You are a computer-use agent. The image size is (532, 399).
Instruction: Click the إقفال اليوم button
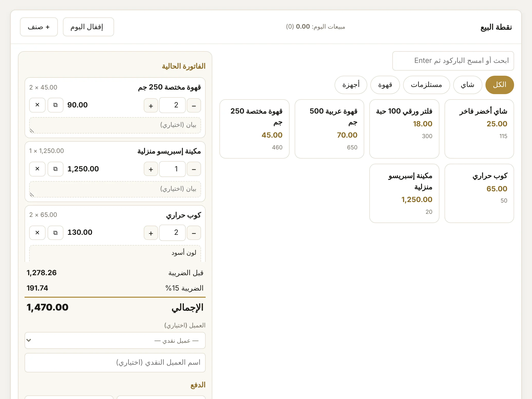[x=88, y=27]
